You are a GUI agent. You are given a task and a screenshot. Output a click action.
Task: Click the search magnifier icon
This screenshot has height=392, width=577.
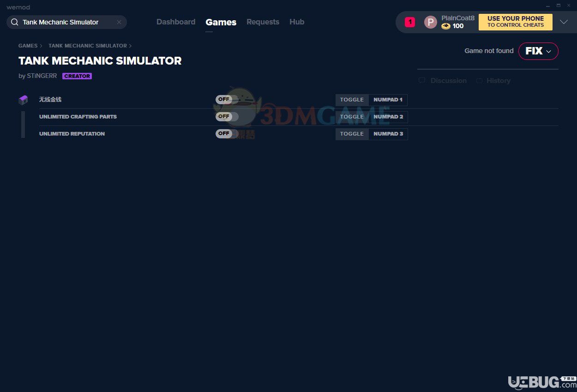[15, 22]
